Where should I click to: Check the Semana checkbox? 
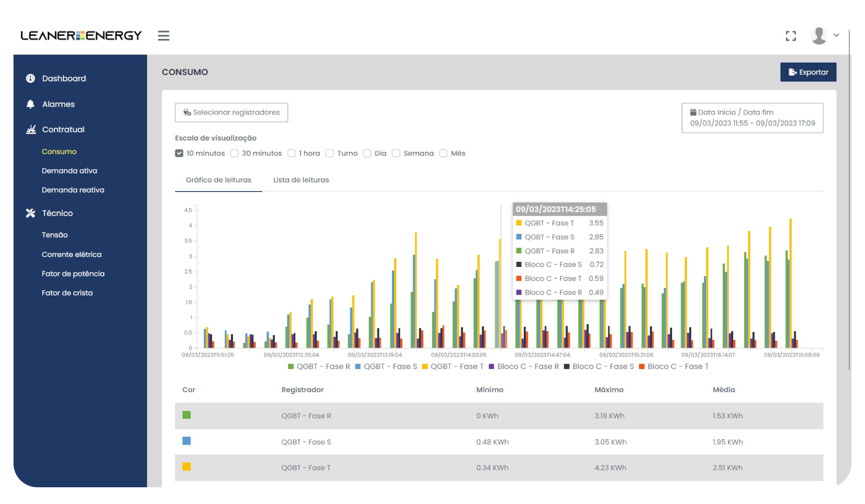click(x=396, y=153)
